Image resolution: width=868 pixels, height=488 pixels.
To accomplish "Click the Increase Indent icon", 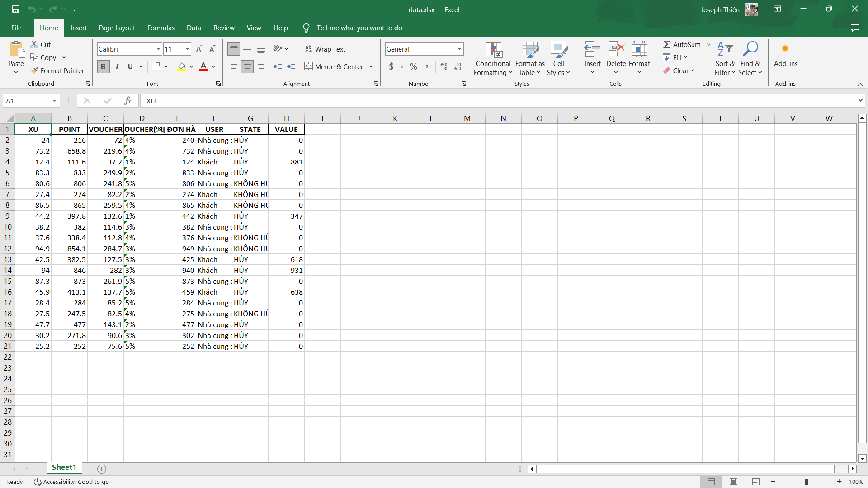I will (x=291, y=67).
